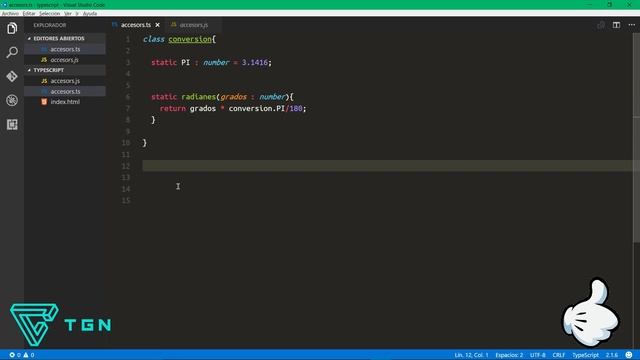640x360 pixels.
Task: Select accesors.js under Editores Abiertos
Action: coord(65,60)
